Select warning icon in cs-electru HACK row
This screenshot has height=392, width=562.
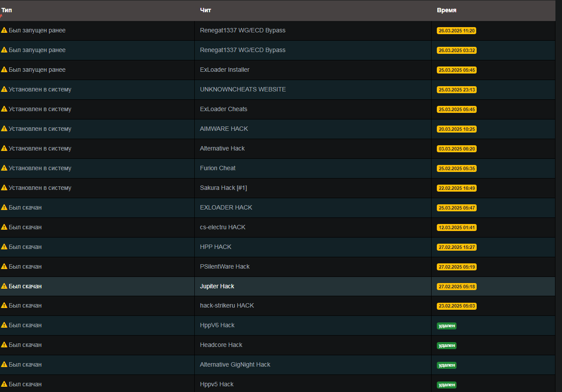coord(4,227)
